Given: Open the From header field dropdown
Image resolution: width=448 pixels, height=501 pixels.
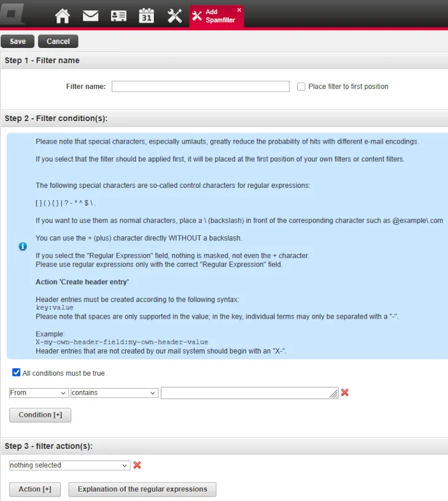Looking at the screenshot, I should 39,393.
